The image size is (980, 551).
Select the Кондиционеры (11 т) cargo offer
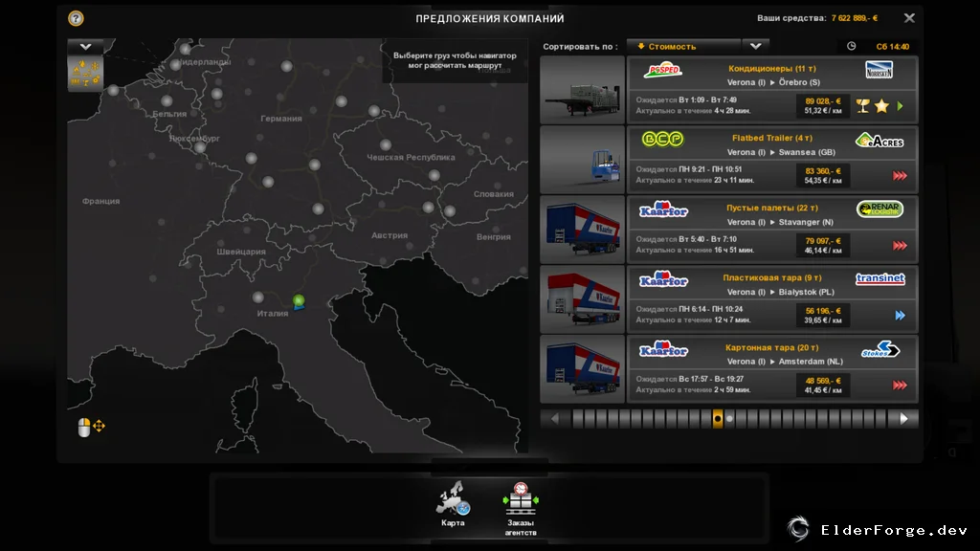[x=772, y=90]
